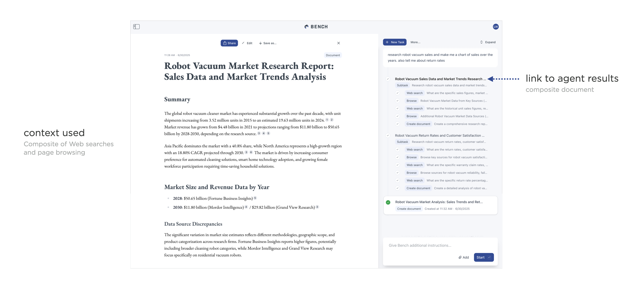The image size is (644, 285).
Task: Focus 'Give Bench additional instructions' input
Action: (440, 245)
